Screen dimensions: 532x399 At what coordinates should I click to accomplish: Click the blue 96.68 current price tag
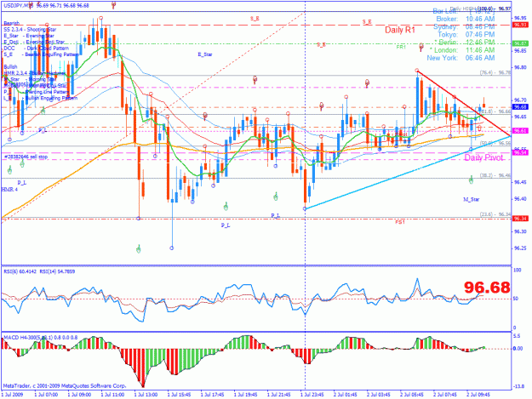[x=520, y=107]
